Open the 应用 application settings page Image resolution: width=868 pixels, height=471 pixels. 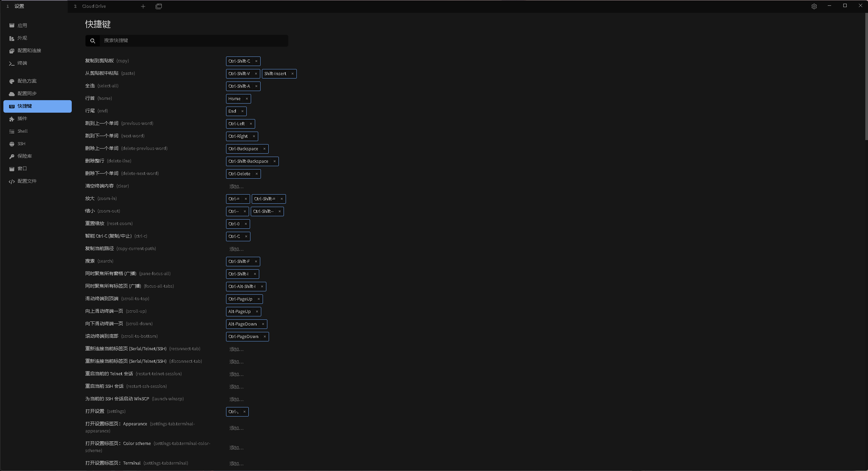[22, 26]
